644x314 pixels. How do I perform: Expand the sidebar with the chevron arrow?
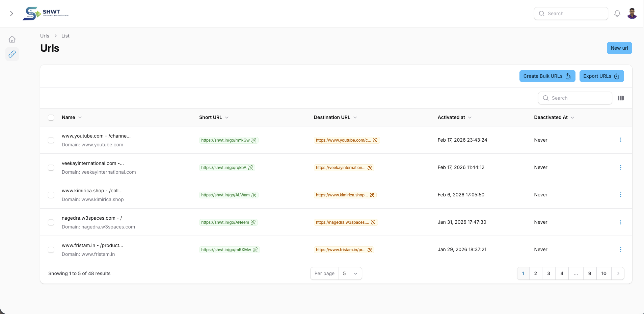coord(11,14)
